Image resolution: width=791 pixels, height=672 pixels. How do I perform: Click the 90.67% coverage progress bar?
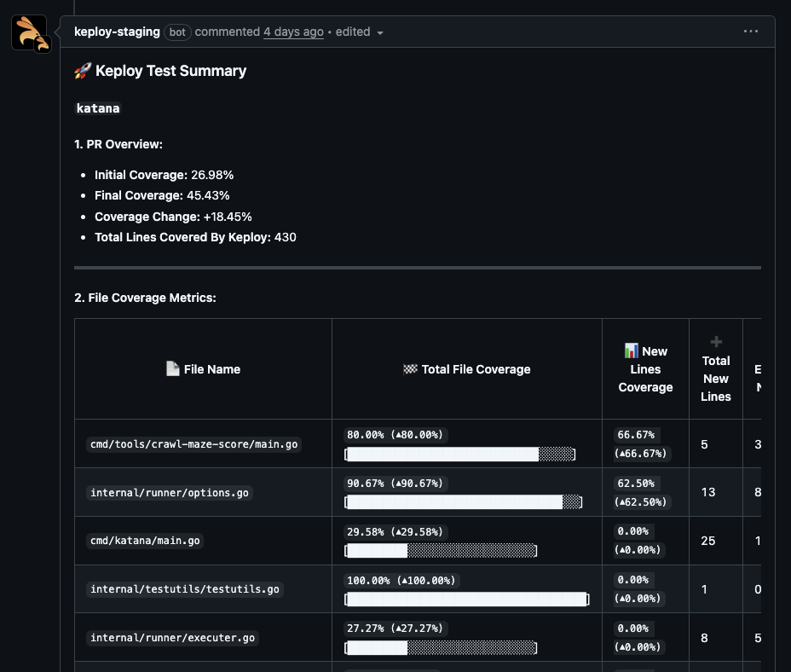[x=463, y=501]
